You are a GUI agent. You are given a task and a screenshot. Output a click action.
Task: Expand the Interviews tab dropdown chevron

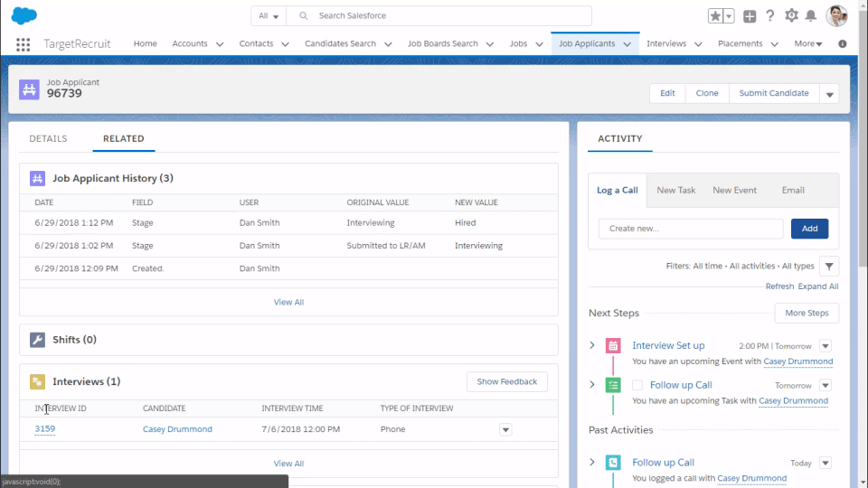(x=698, y=44)
